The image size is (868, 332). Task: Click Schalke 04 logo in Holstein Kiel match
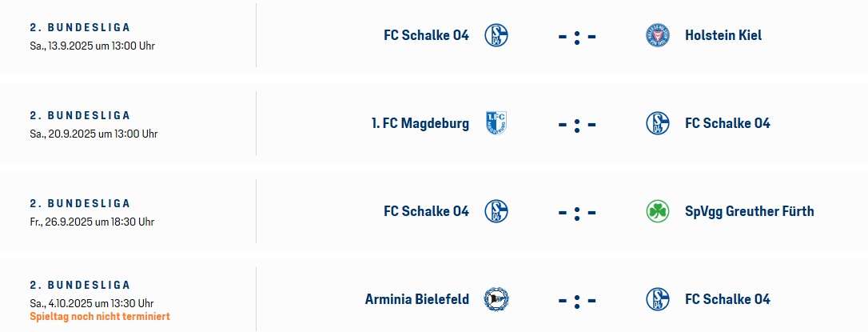pyautogui.click(x=496, y=35)
